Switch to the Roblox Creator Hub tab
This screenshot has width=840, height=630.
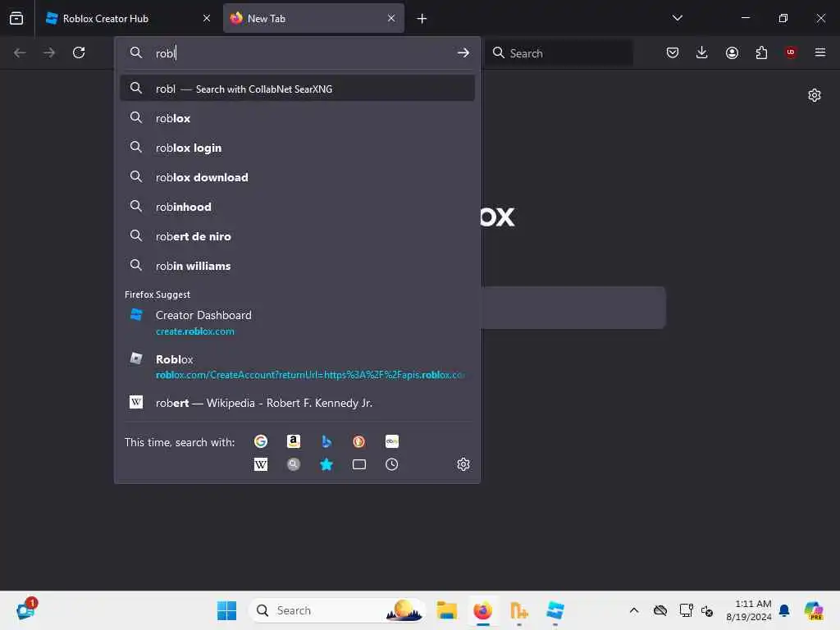129,18
